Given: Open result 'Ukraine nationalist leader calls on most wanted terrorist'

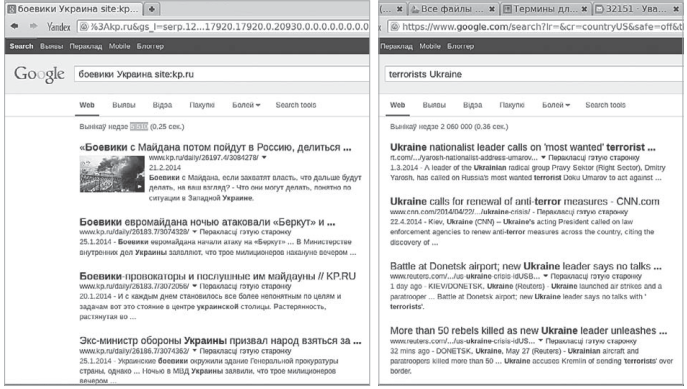Looking at the screenshot, I should (x=523, y=147).
